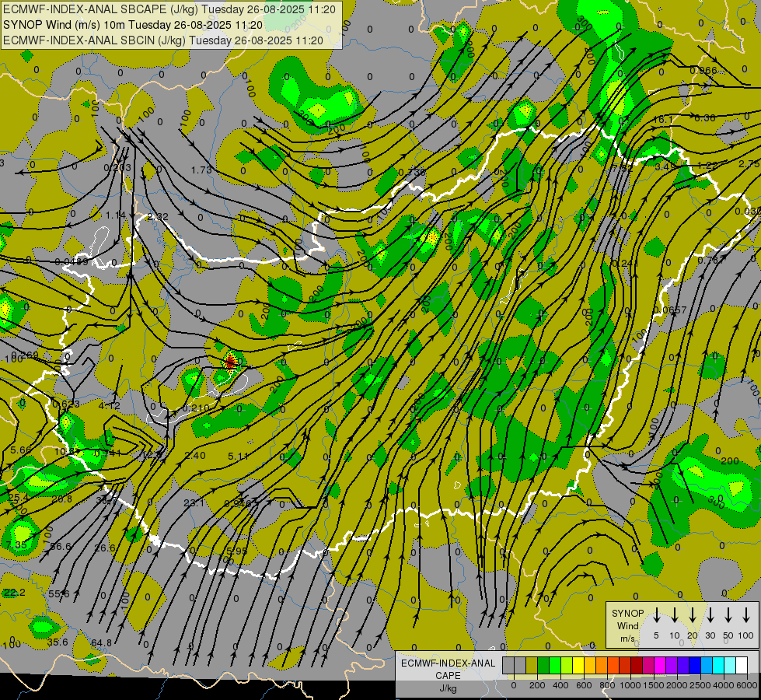Click the 0.736 value label

tap(411, 172)
